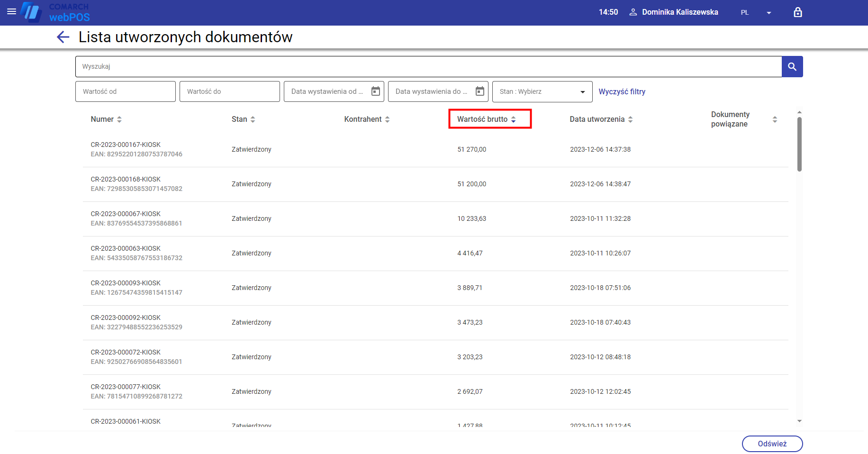
Task: Open document CR-2023-000167-KIOSK row
Action: pyautogui.click(x=126, y=145)
